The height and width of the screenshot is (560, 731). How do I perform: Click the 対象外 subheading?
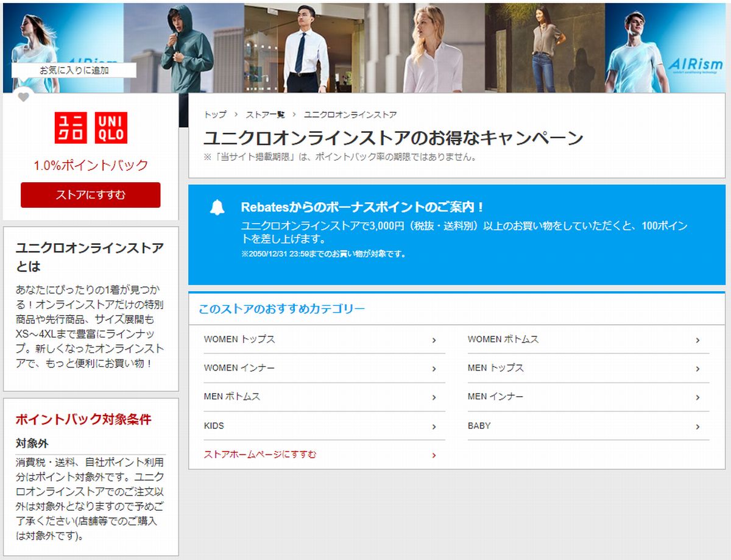32,444
